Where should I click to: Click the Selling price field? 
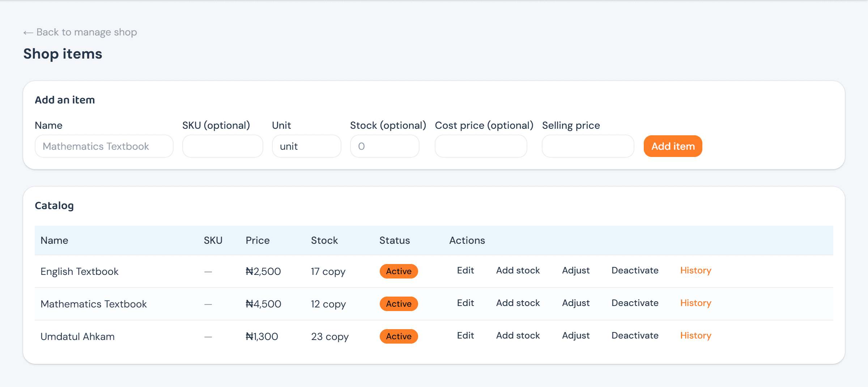click(x=588, y=146)
